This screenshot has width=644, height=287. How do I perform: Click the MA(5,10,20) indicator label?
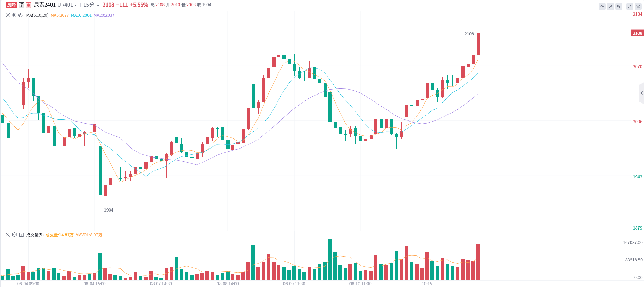[37, 15]
